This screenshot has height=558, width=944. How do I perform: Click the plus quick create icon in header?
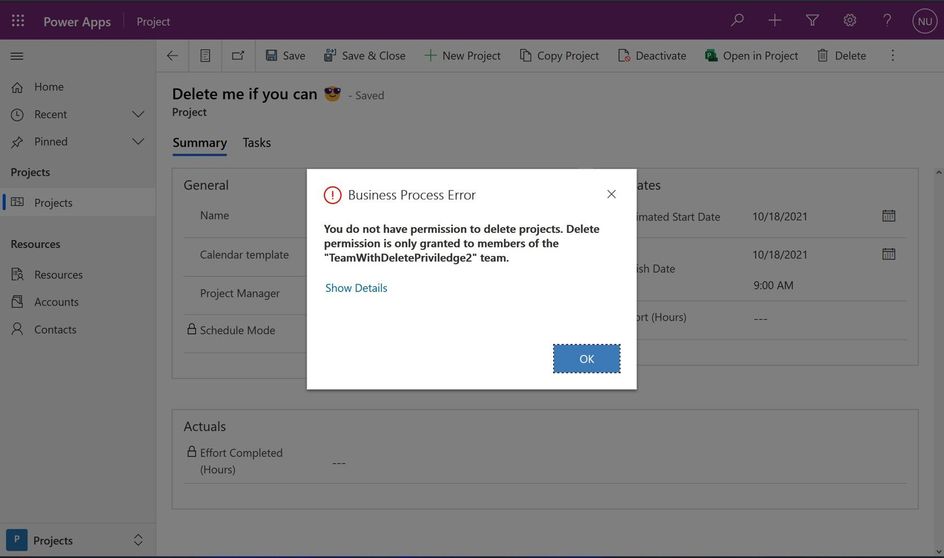pyautogui.click(x=775, y=20)
